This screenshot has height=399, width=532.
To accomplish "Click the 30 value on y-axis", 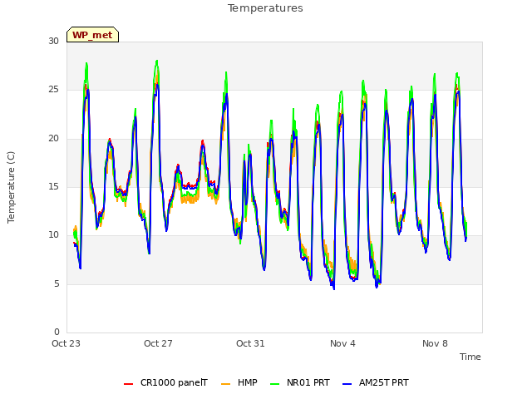I will pyautogui.click(x=53, y=42).
